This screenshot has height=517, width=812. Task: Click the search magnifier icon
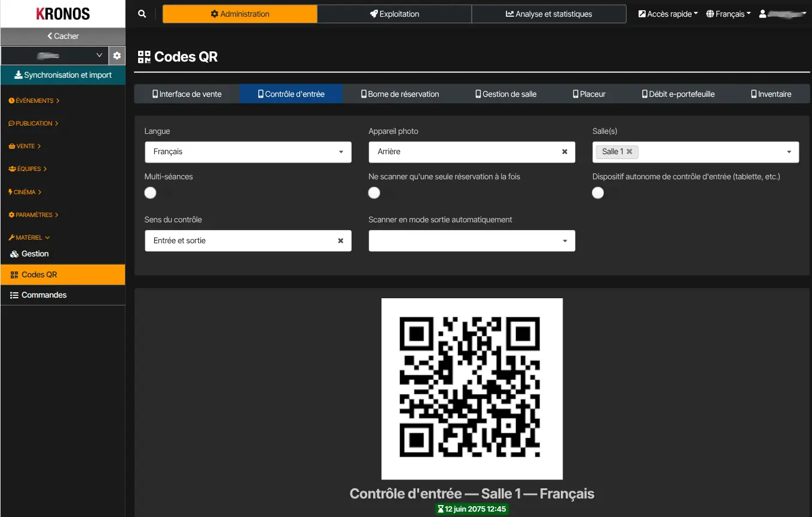[142, 14]
